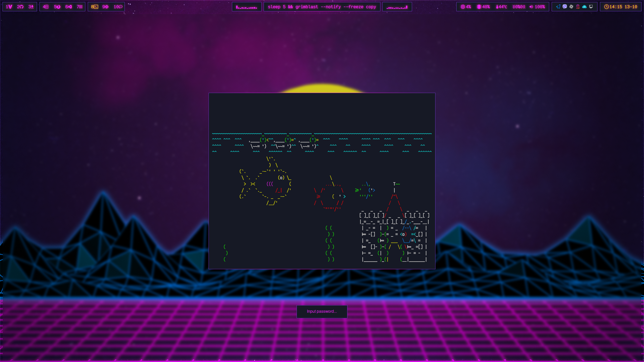644x362 pixels.
Task: Click the 44°C temperature indicator
Action: (x=501, y=7)
